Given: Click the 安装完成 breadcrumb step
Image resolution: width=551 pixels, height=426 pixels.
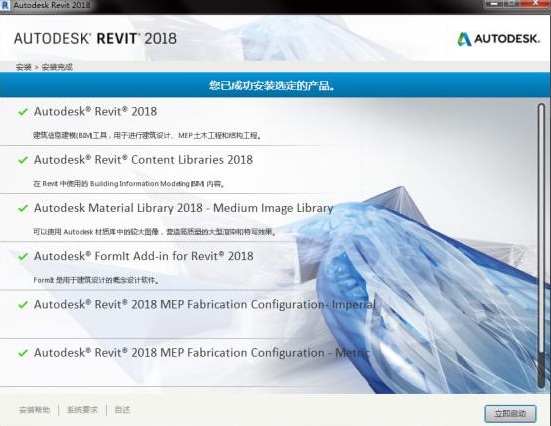Looking at the screenshot, I should (57, 67).
